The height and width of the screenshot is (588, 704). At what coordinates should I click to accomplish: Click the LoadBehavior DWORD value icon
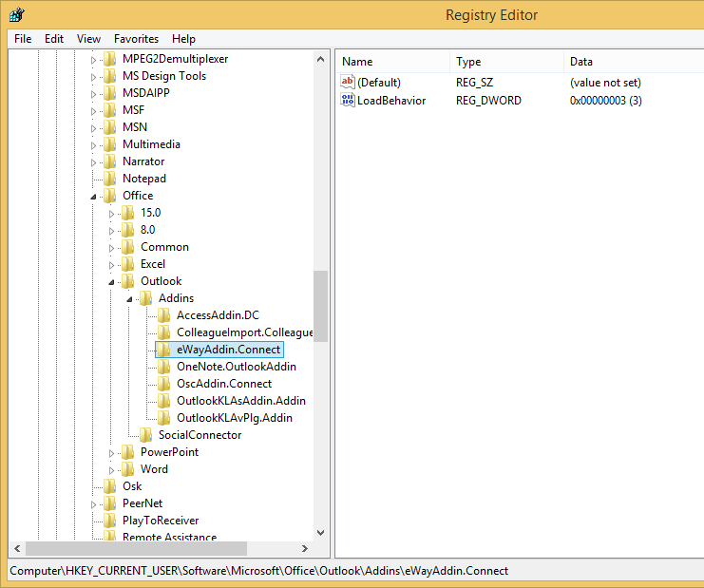point(348,100)
